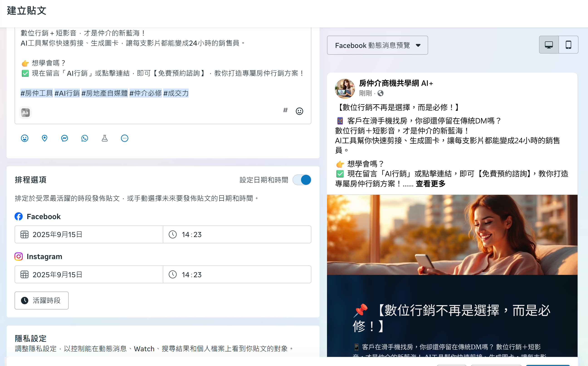Viewport: 588px width, 366px height.
Task: Open Facebook 動態消息預覽 dropdown
Action: 377,45
